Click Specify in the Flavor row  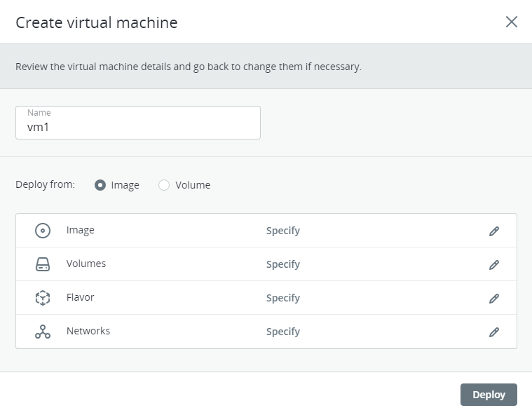[x=282, y=298]
